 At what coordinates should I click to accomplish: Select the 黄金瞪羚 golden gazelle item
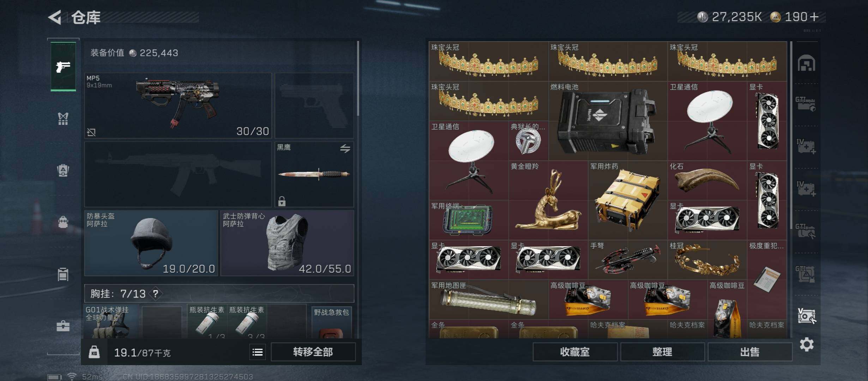548,200
